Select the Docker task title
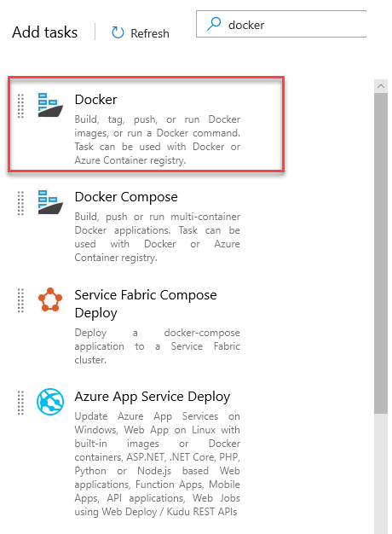 click(x=95, y=100)
